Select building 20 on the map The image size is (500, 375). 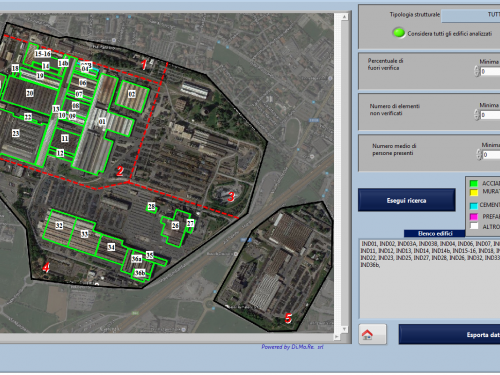click(x=30, y=93)
